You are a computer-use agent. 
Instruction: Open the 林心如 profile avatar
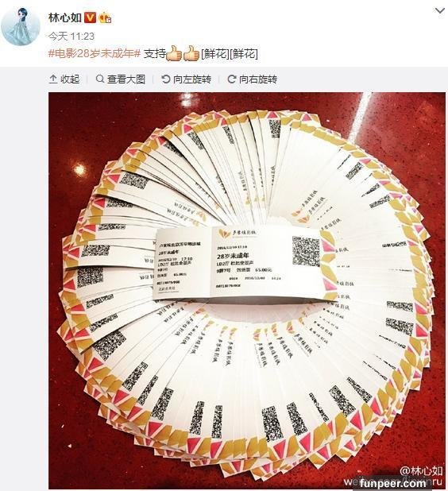(21, 27)
